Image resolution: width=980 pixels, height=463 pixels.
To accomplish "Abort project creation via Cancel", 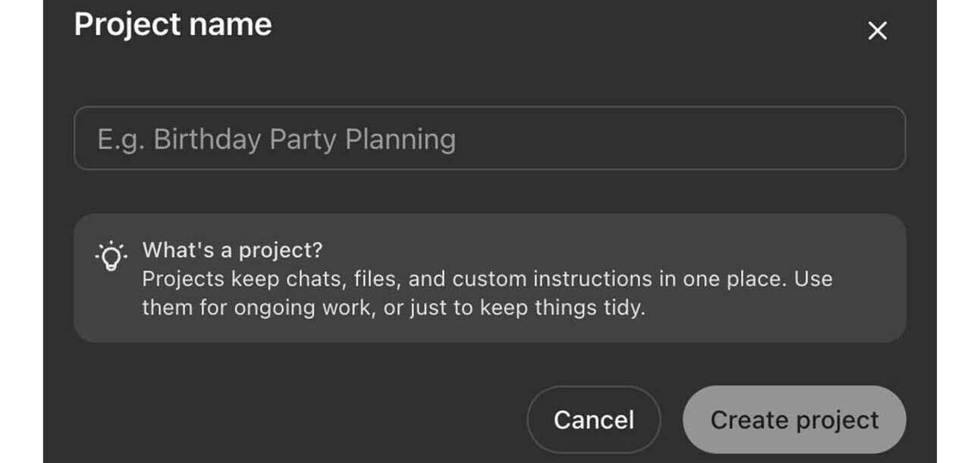I will (593, 420).
